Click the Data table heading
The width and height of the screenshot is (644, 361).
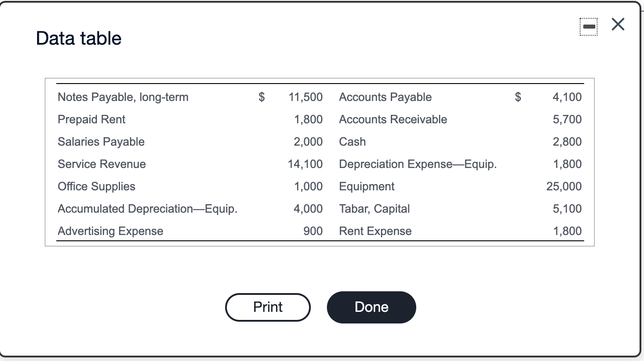[x=78, y=38]
